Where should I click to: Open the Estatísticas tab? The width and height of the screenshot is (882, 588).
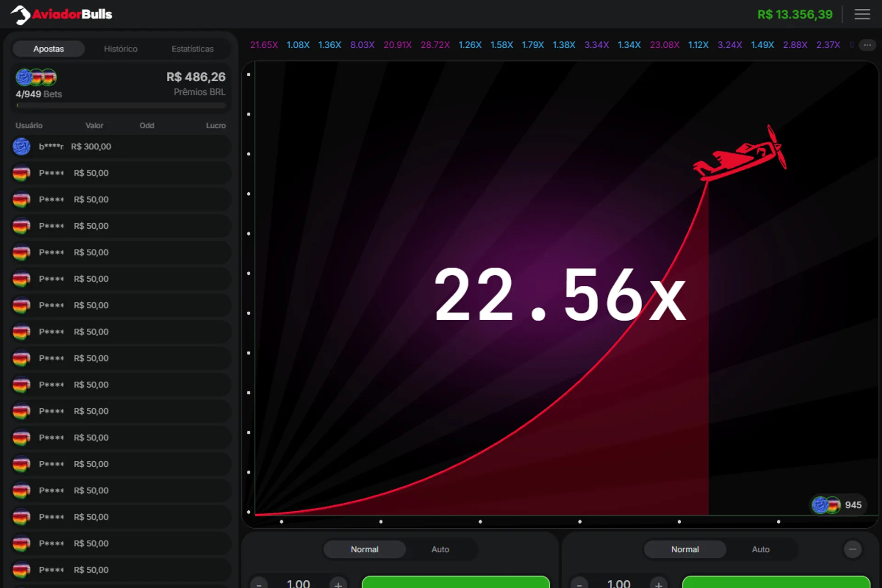(192, 49)
